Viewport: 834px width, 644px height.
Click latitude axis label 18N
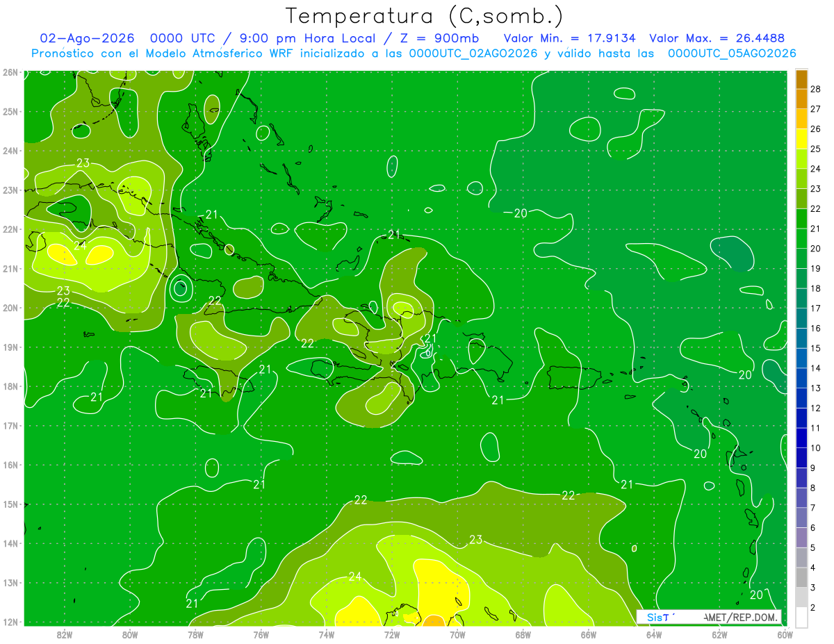(x=10, y=386)
